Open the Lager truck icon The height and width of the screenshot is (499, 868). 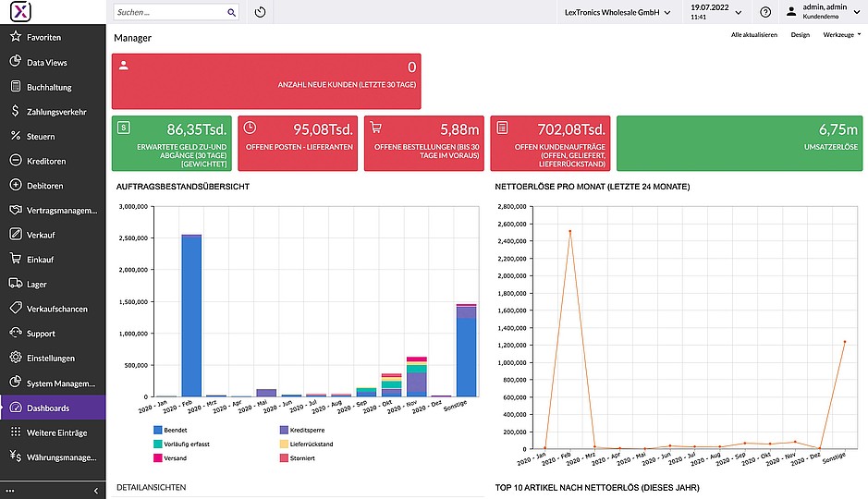(x=16, y=284)
